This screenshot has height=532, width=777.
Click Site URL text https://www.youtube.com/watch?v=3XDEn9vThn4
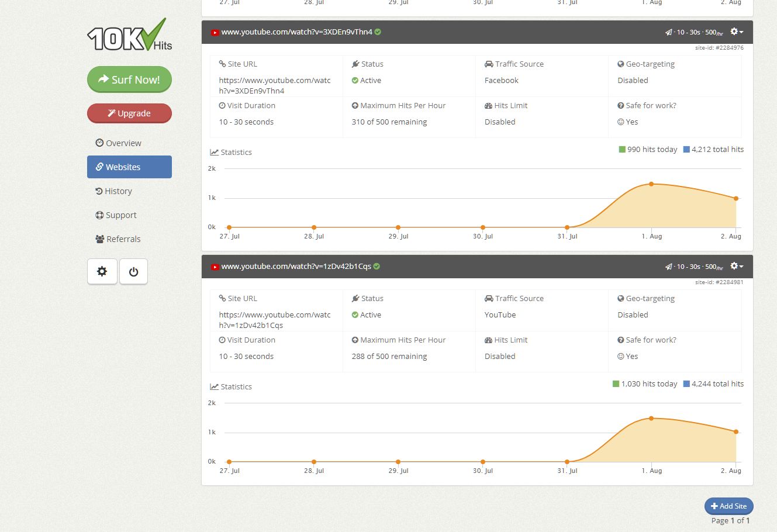[x=275, y=85]
